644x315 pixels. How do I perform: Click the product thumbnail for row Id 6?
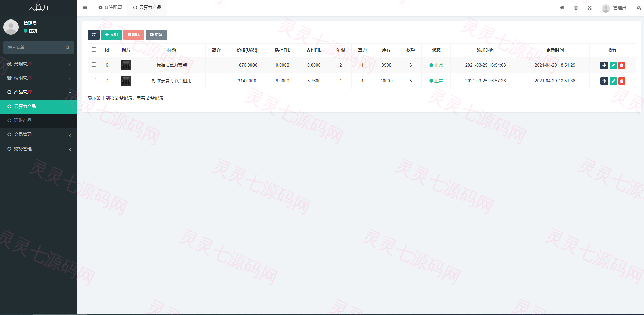click(126, 65)
